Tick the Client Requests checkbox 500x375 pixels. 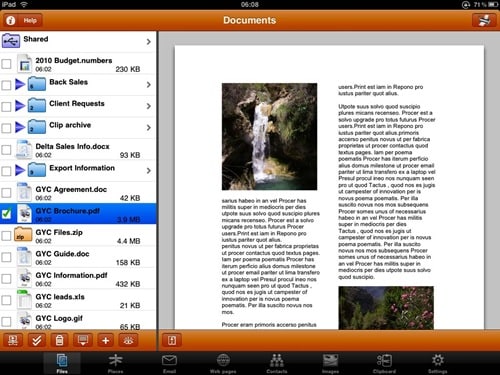6,107
